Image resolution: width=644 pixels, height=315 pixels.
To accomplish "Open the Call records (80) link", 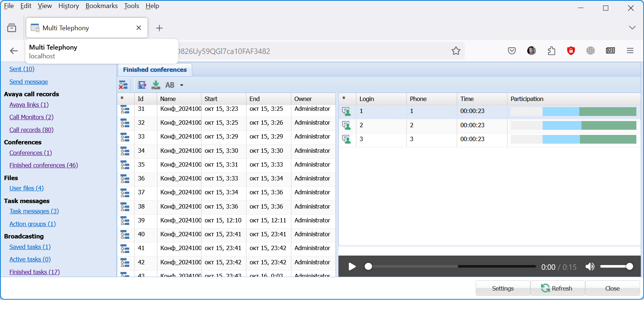I will click(31, 130).
